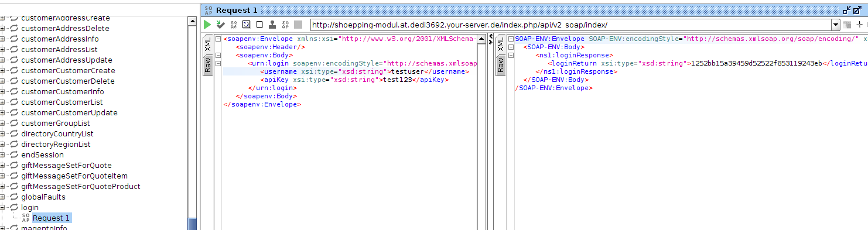868x230 pixels.
Task: Click navigator tree scrollbar up arrow
Action: click(192, 21)
